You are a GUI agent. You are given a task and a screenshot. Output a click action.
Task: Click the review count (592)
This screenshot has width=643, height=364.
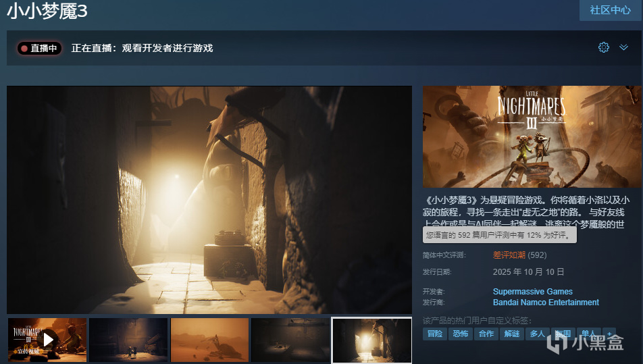click(x=537, y=255)
